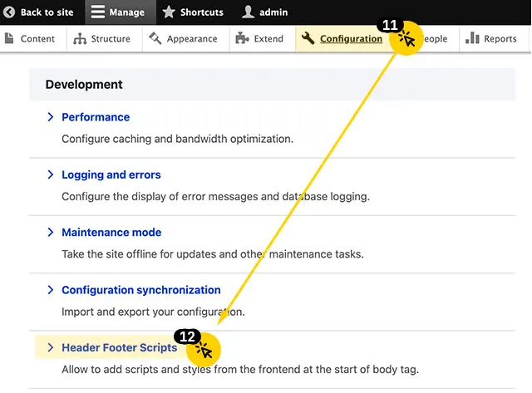Screen dimensions: 532x393
Task: Click the Structure hierarchy icon
Action: 80,38
